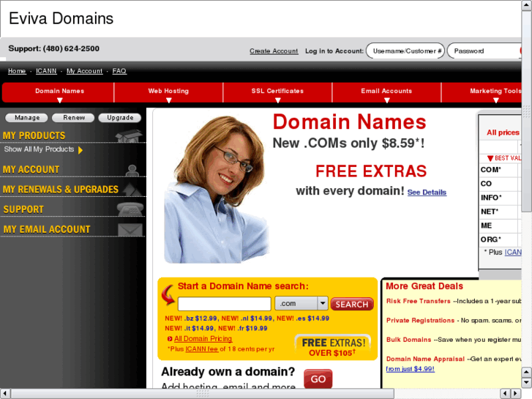Click the red bullet icon before All Domain Pricing
Screen dimensions: 532x399
170,338
